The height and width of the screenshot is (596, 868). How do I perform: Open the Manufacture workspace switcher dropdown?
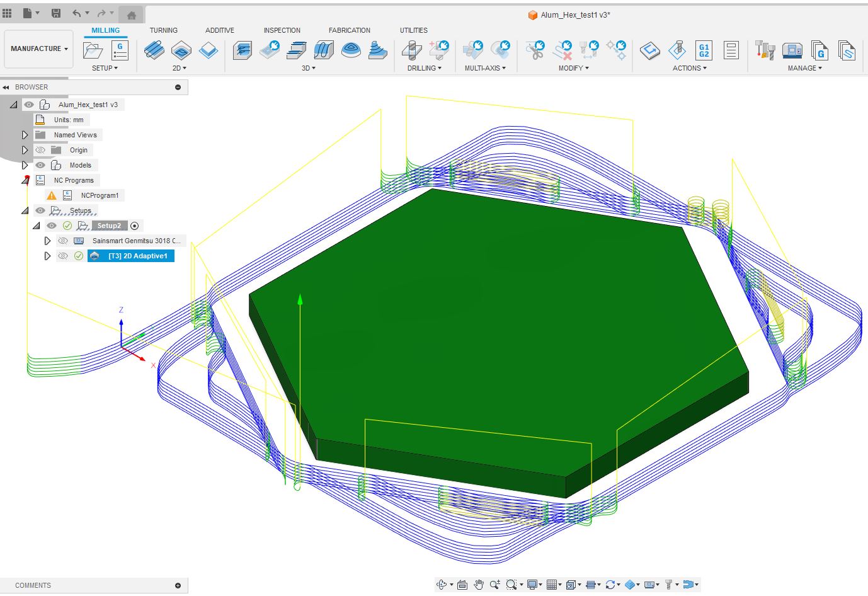(x=38, y=49)
